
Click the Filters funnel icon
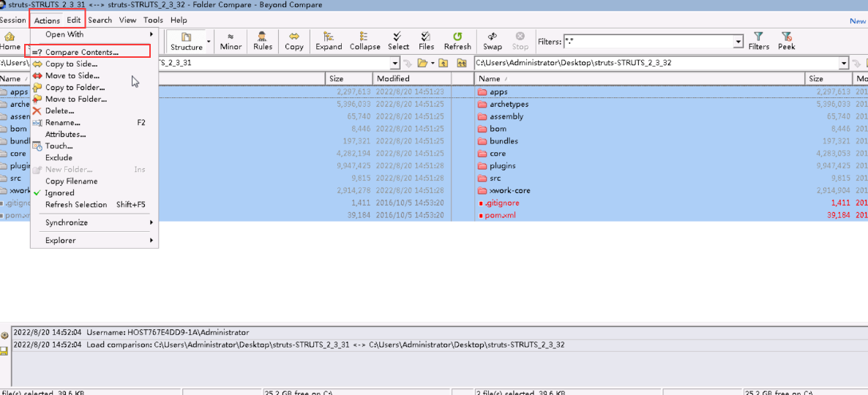click(759, 41)
